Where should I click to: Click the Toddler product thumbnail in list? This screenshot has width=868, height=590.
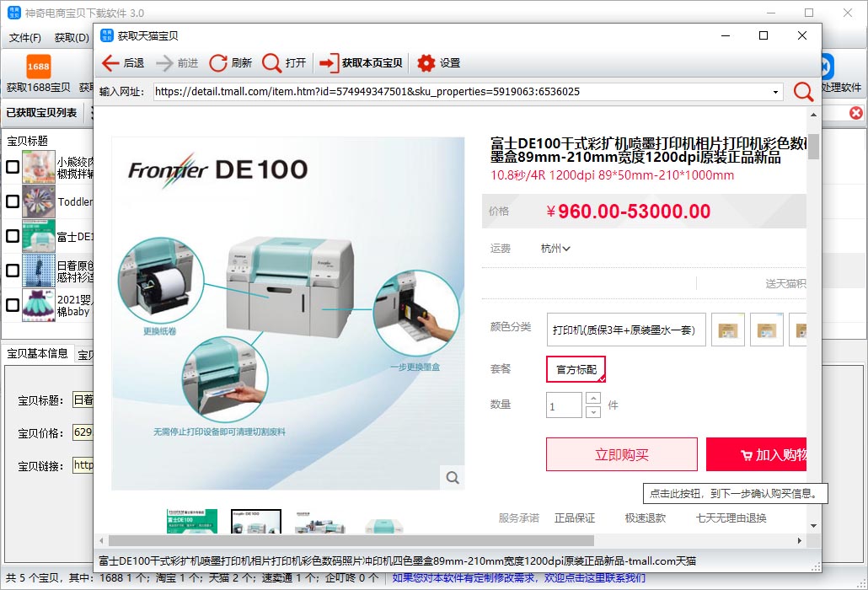39,201
